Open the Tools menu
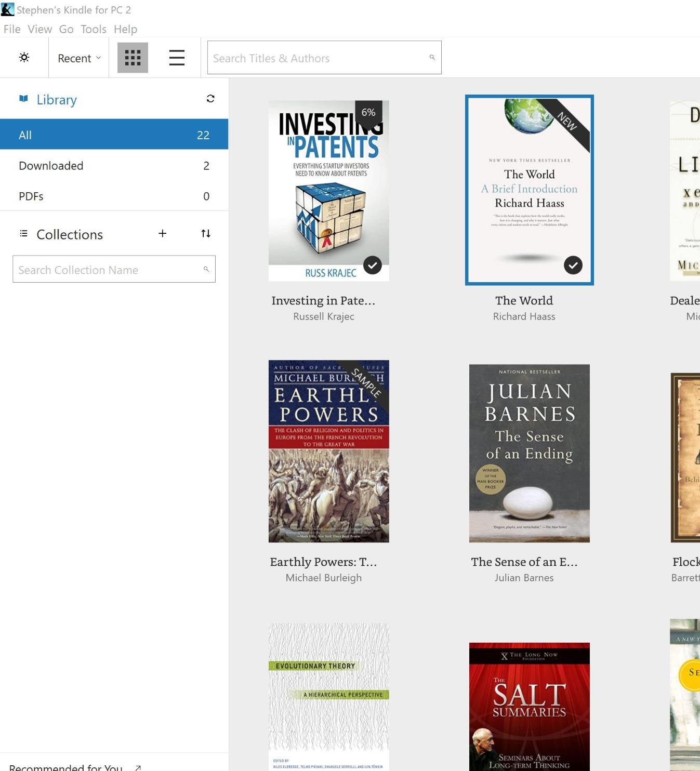This screenshot has height=771, width=700. point(94,29)
